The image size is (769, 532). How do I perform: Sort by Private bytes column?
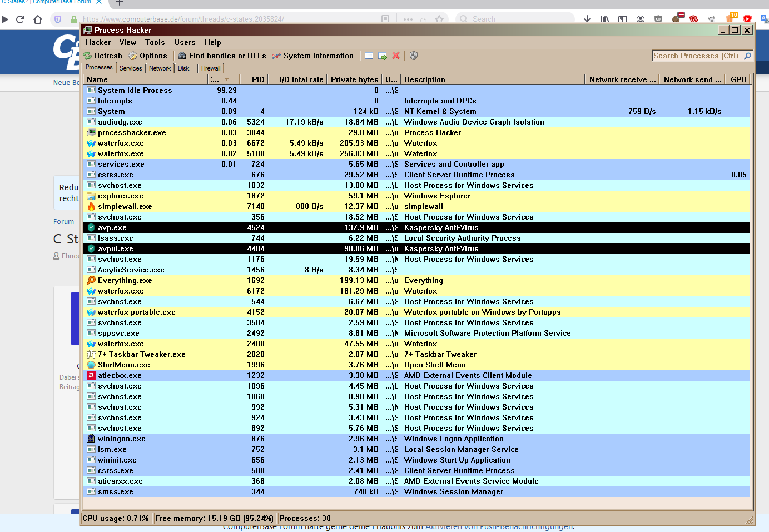tap(354, 79)
